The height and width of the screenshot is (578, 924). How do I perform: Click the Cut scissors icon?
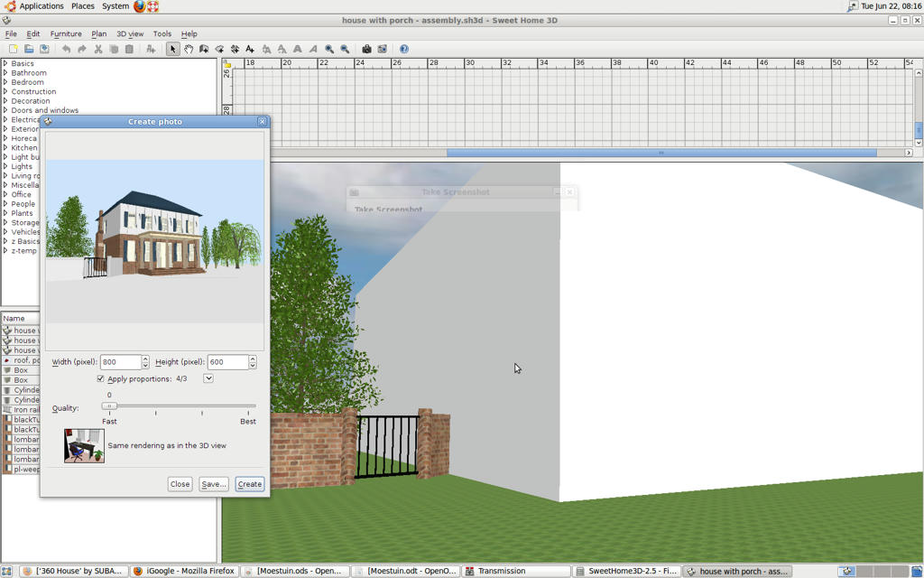coord(98,49)
